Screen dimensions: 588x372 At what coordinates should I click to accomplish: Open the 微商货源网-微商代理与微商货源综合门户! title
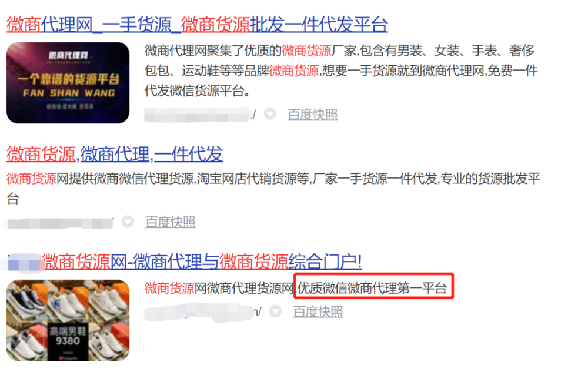pyautogui.click(x=202, y=262)
